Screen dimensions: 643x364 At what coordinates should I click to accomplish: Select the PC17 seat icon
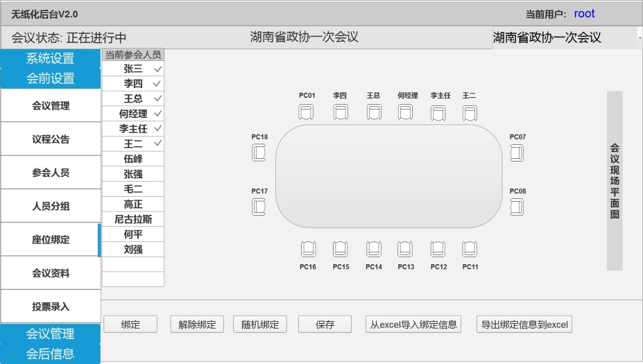[x=259, y=207]
